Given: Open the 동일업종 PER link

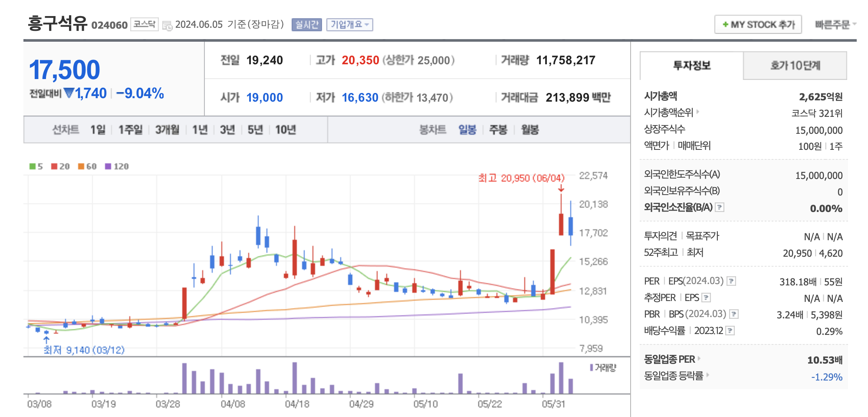Looking at the screenshot, I should (670, 359).
